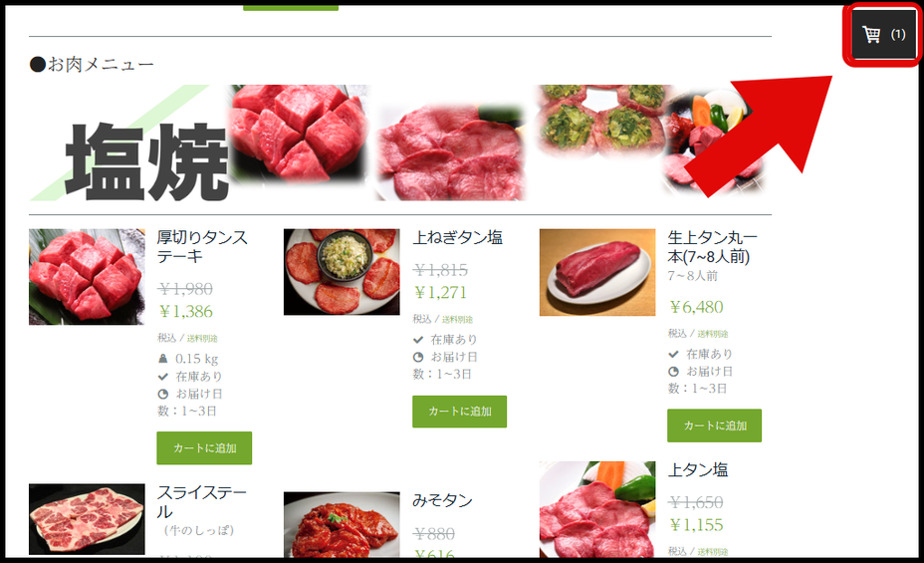This screenshot has height=563, width=924.
Task: Open みそタン product photo
Action: click(x=342, y=525)
